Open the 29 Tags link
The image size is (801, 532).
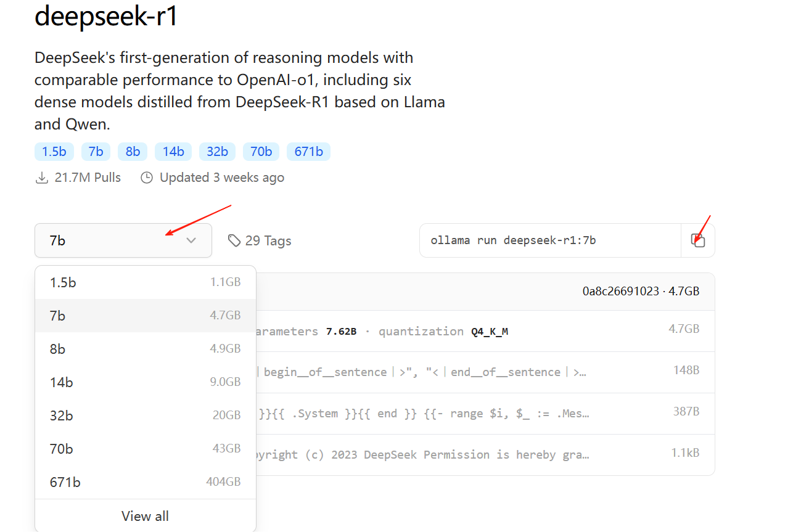coord(260,240)
